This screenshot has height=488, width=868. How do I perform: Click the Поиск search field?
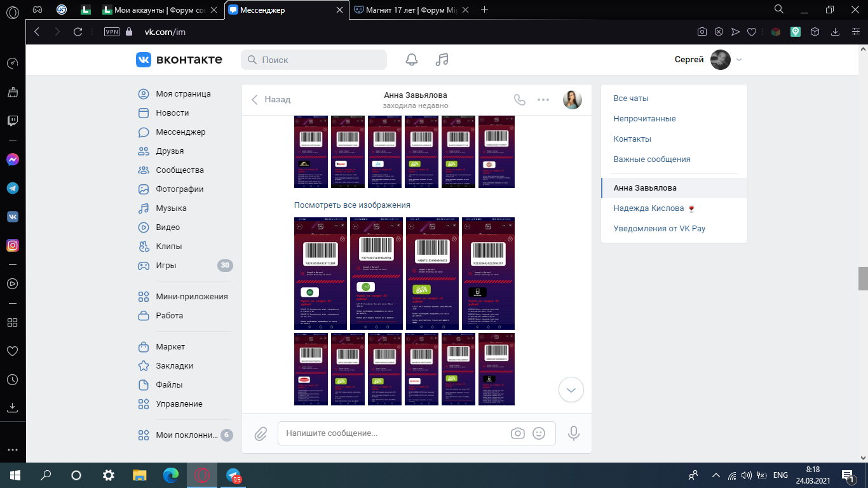pos(314,60)
